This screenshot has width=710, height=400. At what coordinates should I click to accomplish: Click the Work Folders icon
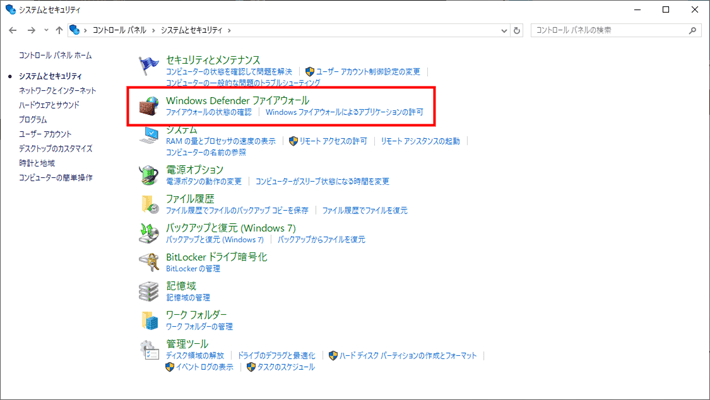pos(149,320)
